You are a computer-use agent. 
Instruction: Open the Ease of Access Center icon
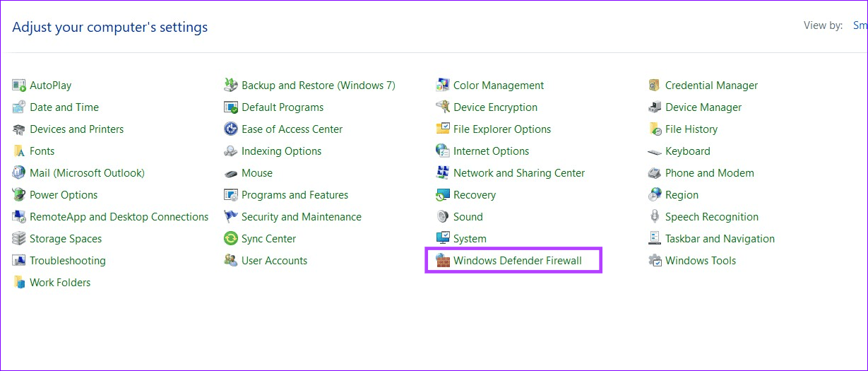[x=231, y=129]
